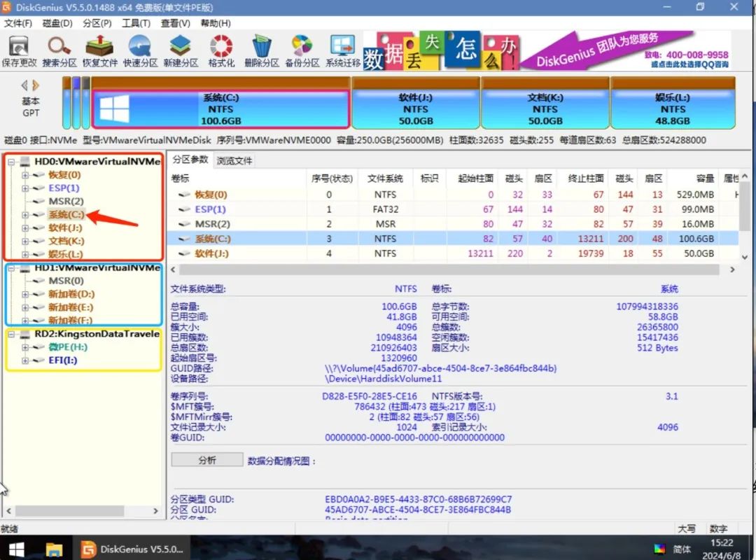The image size is (756, 560).
Task: Open the 磁盘(D) menu
Action: pos(57,23)
